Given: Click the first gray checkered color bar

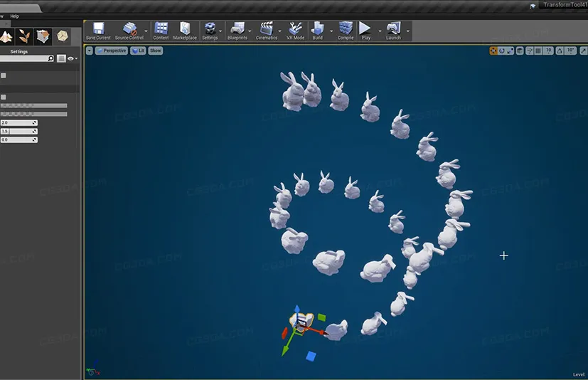Looking at the screenshot, I should click(x=33, y=106).
